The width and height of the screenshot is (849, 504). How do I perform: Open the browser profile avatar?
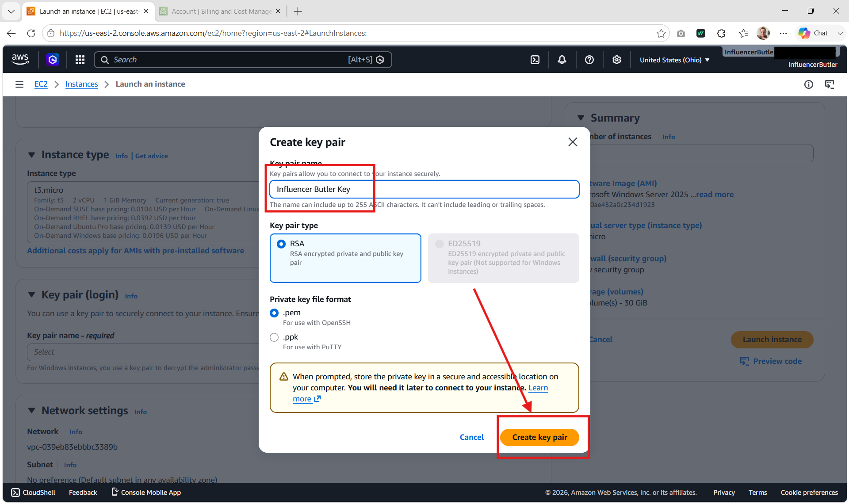763,33
